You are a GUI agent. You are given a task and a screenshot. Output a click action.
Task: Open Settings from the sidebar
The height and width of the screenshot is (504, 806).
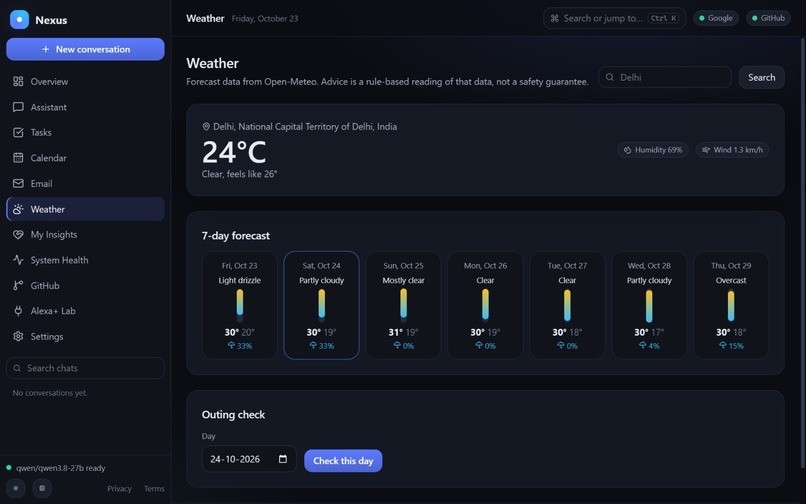click(x=85, y=336)
